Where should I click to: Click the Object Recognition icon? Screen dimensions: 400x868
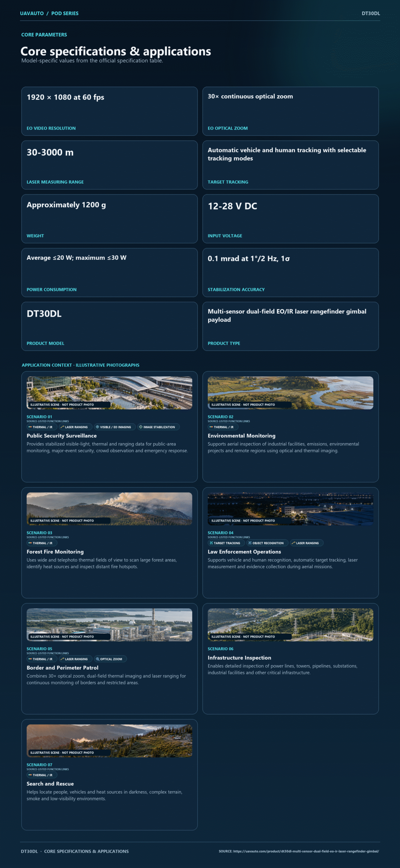pos(250,543)
